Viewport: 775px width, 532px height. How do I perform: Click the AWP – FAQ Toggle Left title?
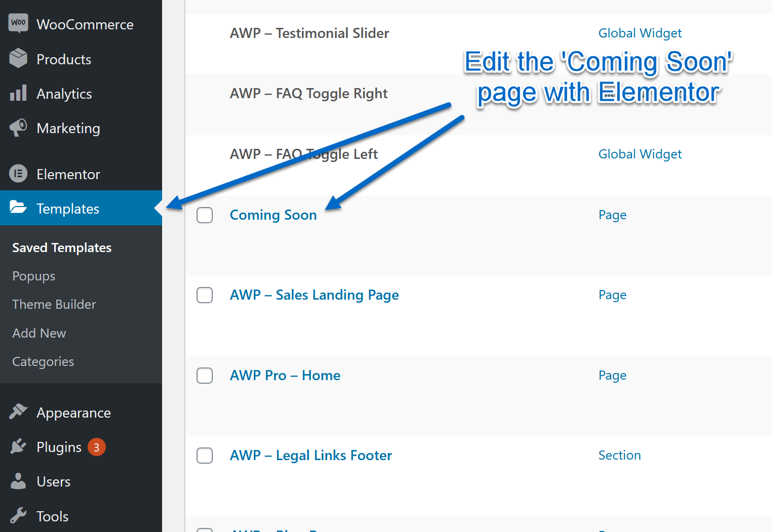[x=304, y=154]
